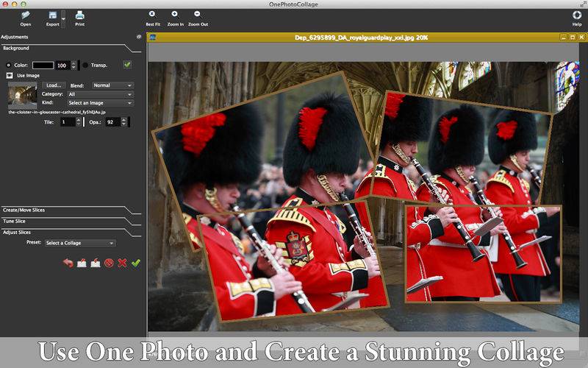Screen dimensions: 588x368
Task: Click the green checkmark apply icon below Preset
Action: pyautogui.click(x=136, y=263)
